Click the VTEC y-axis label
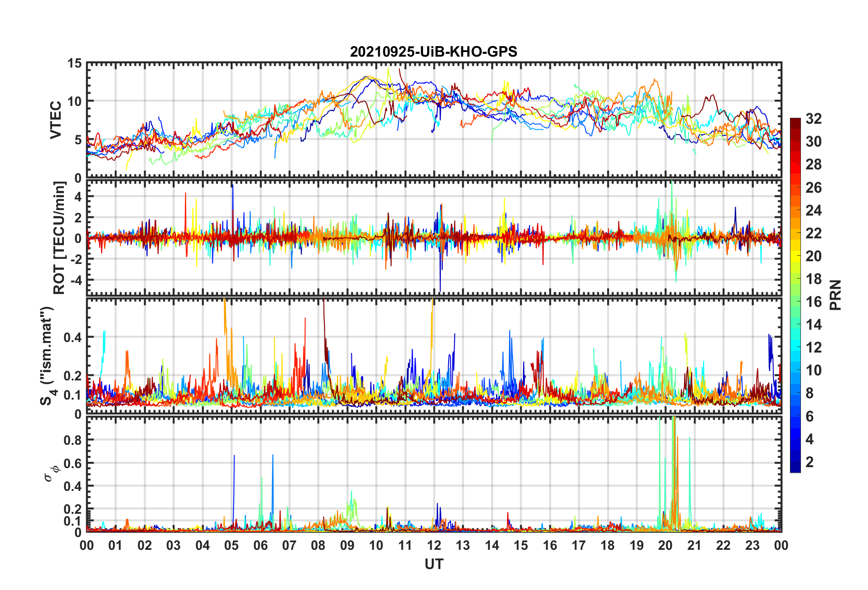 coord(56,120)
